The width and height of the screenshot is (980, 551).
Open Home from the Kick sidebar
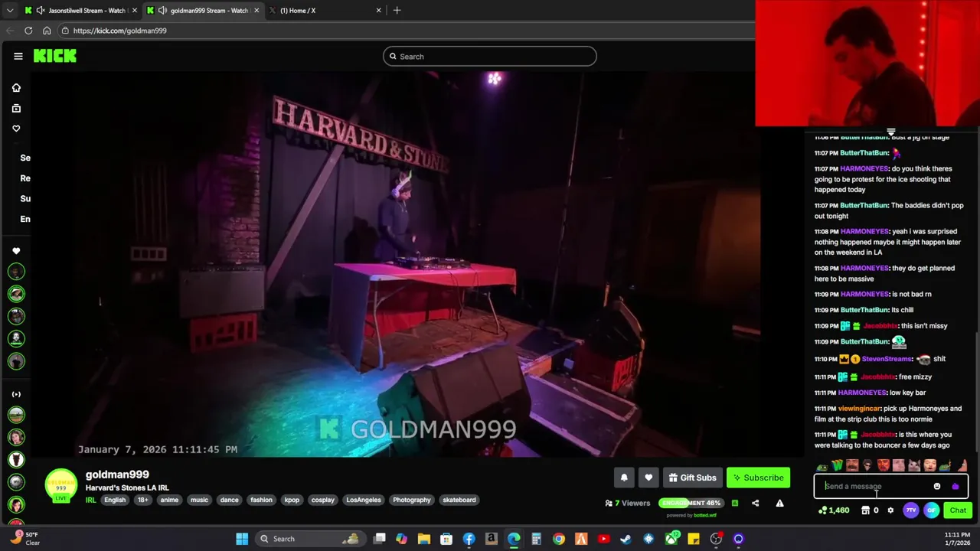pos(16,88)
